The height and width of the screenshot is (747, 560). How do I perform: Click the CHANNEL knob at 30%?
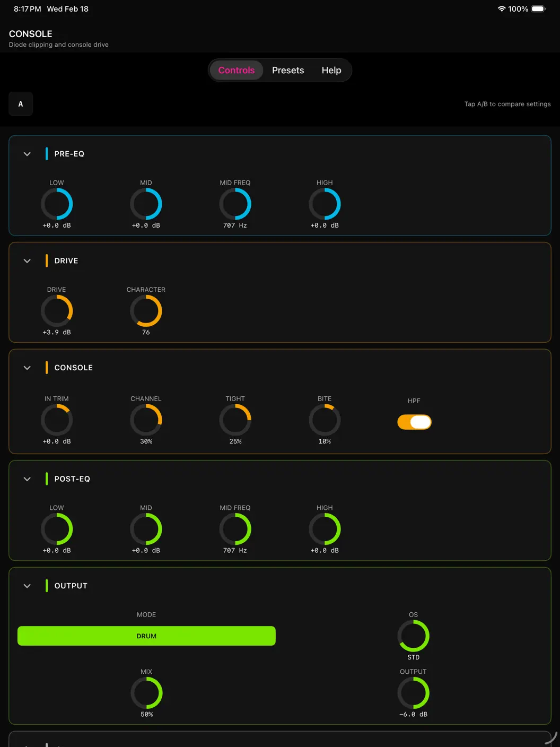click(146, 420)
